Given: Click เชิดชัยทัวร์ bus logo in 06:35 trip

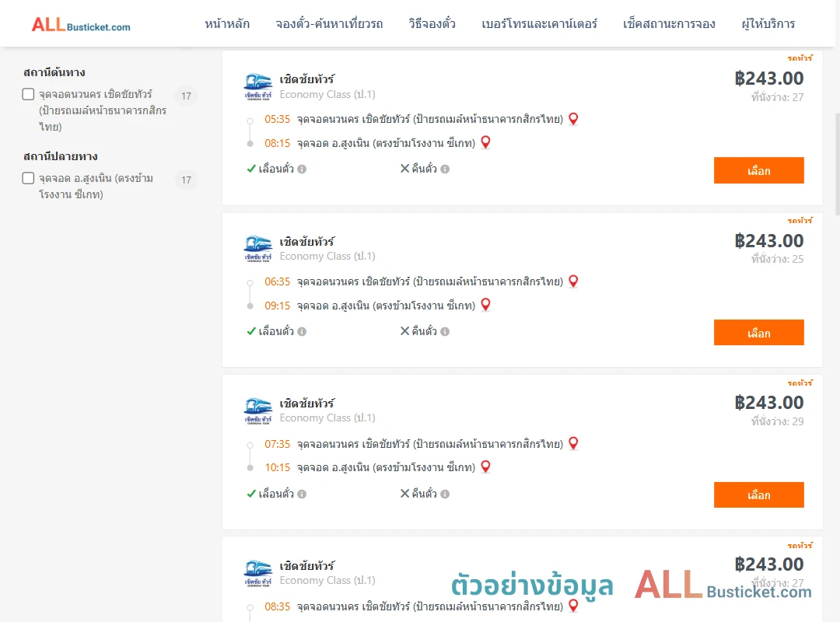Looking at the screenshot, I should pos(257,249).
